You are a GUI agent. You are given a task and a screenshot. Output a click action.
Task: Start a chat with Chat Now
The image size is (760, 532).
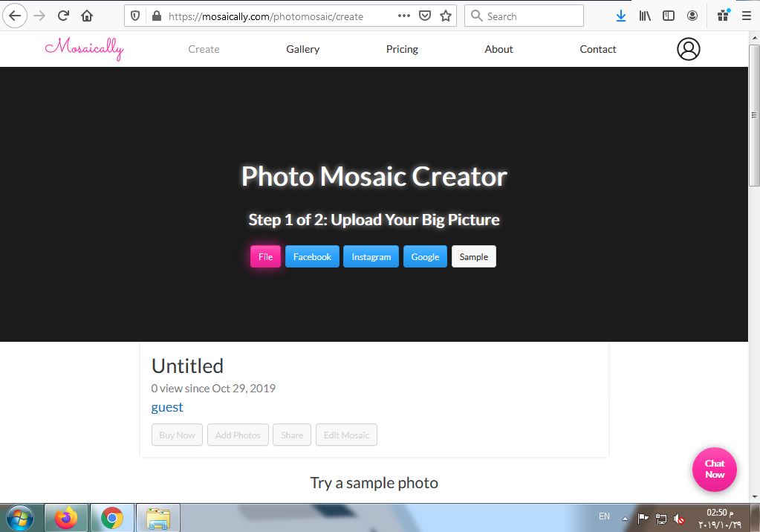pos(714,469)
